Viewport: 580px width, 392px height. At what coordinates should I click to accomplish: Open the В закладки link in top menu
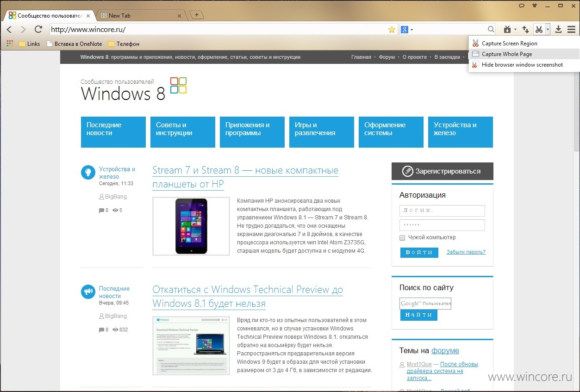447,57
